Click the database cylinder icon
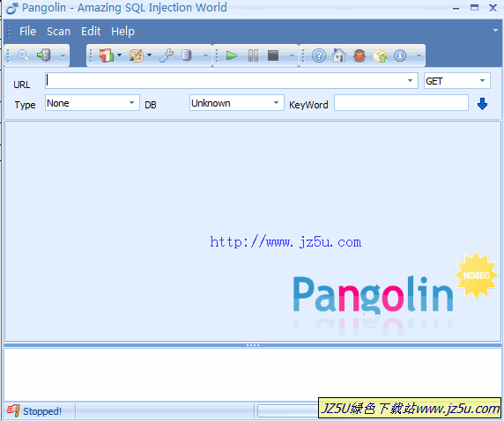This screenshot has width=504, height=421. click(186, 55)
